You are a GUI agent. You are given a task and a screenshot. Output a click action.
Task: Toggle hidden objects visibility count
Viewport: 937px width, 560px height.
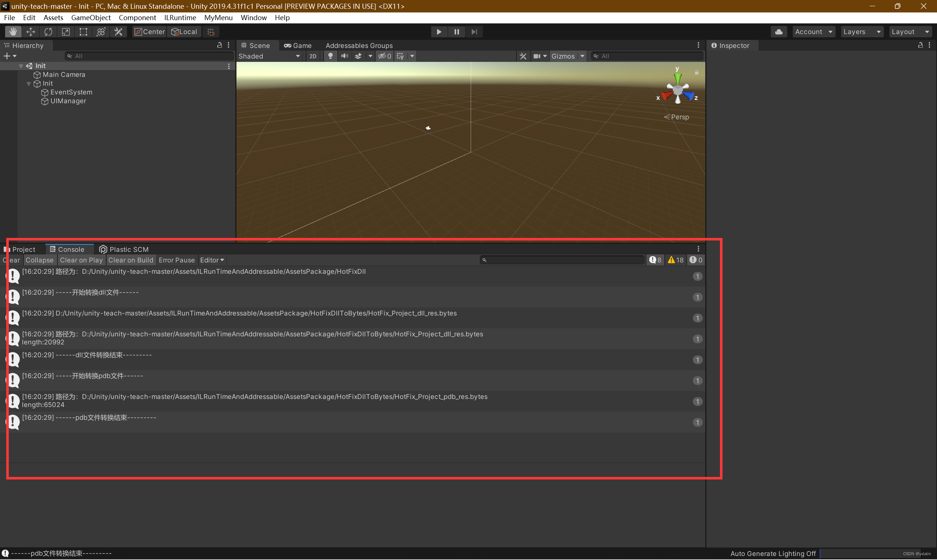[x=385, y=56]
